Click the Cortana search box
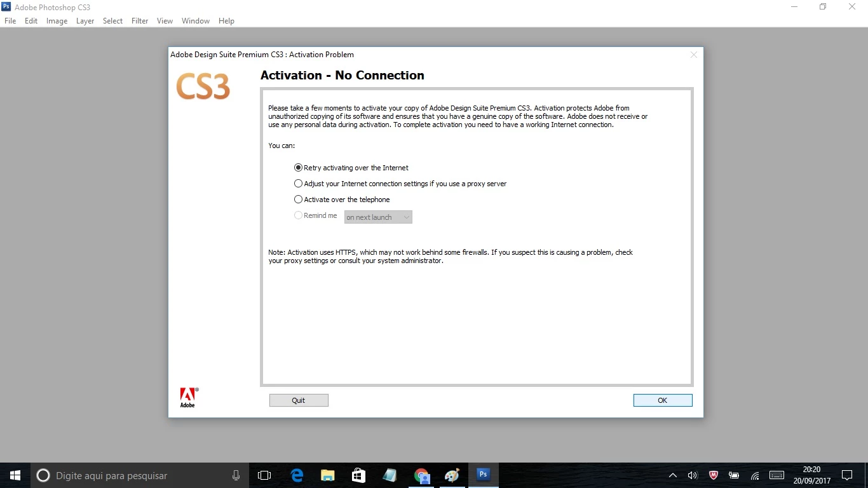This screenshot has width=868, height=488. click(x=140, y=475)
